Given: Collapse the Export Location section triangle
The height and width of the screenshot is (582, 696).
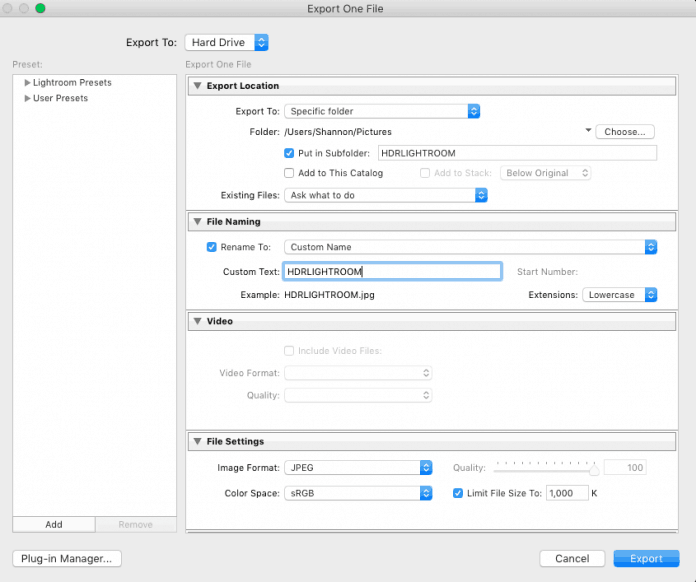Looking at the screenshot, I should click(197, 86).
